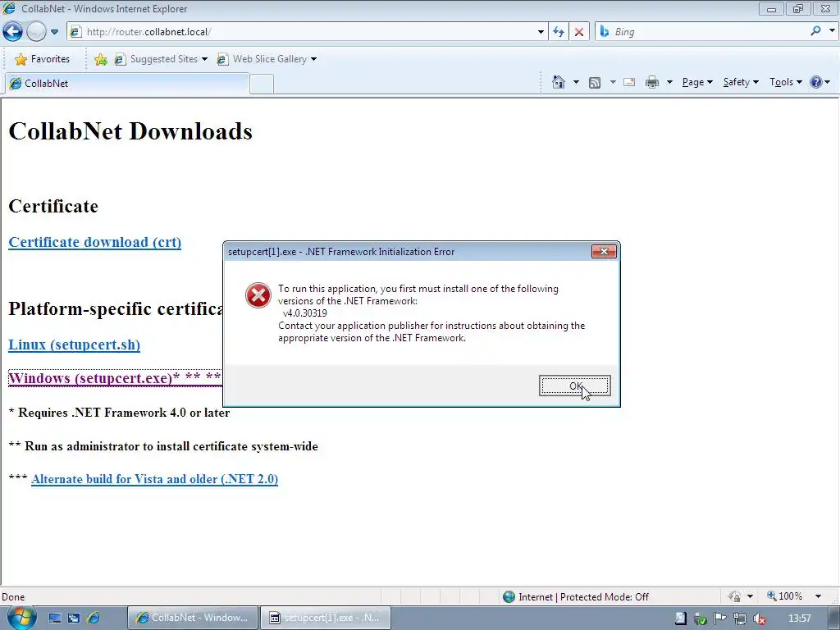Expand the Home button dropdown arrow

click(x=576, y=83)
